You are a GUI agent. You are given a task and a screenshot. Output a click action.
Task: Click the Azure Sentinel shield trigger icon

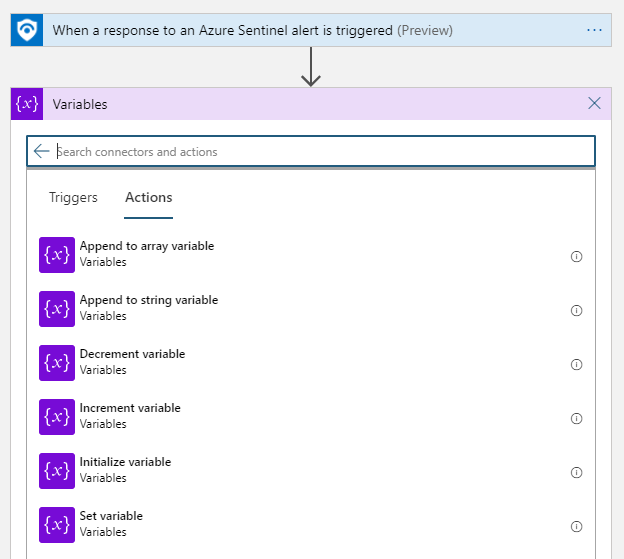27,30
